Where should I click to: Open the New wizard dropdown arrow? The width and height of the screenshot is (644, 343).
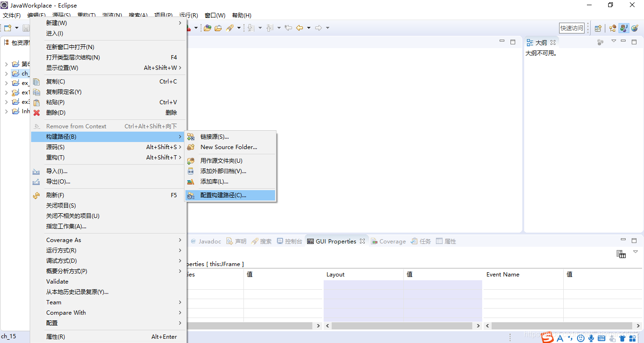coord(17,28)
